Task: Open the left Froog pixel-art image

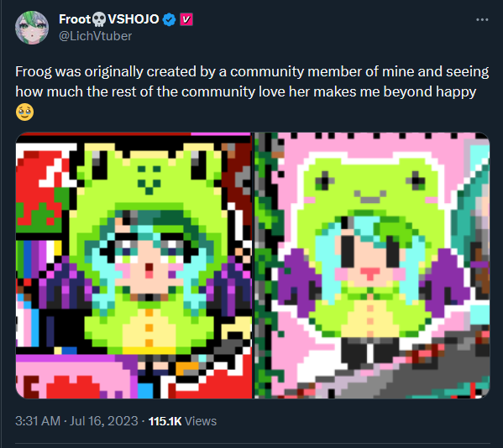Action: [x=134, y=265]
